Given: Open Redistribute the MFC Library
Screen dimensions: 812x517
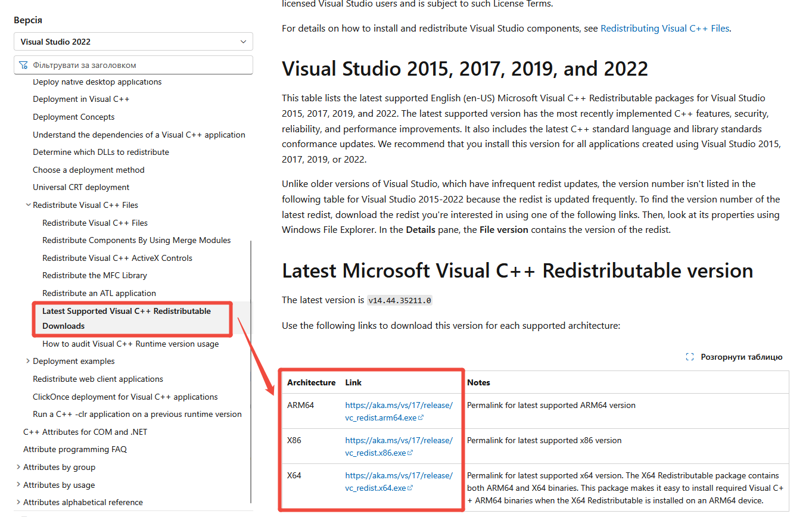Looking at the screenshot, I should (x=95, y=275).
